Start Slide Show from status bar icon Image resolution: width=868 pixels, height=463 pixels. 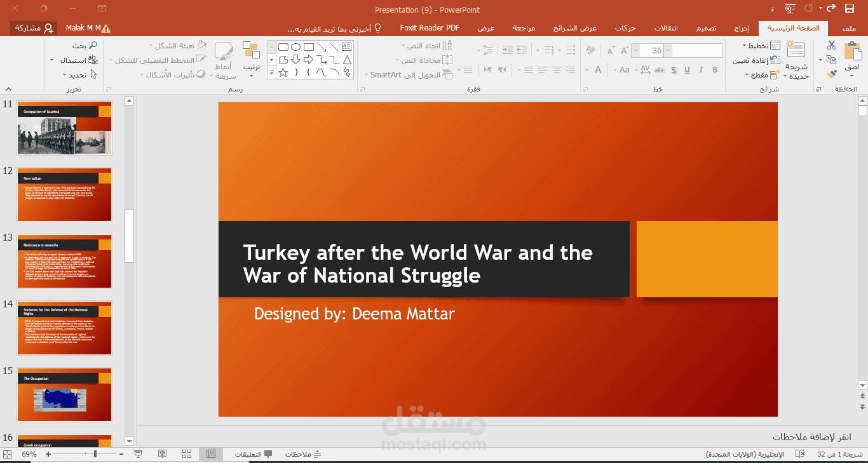click(138, 454)
